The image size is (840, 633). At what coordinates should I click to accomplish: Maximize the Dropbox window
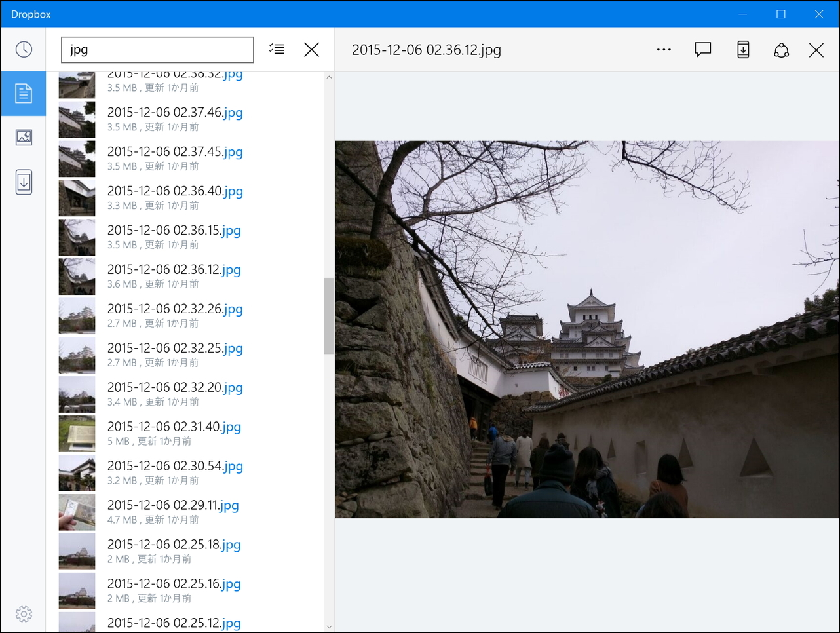point(781,14)
